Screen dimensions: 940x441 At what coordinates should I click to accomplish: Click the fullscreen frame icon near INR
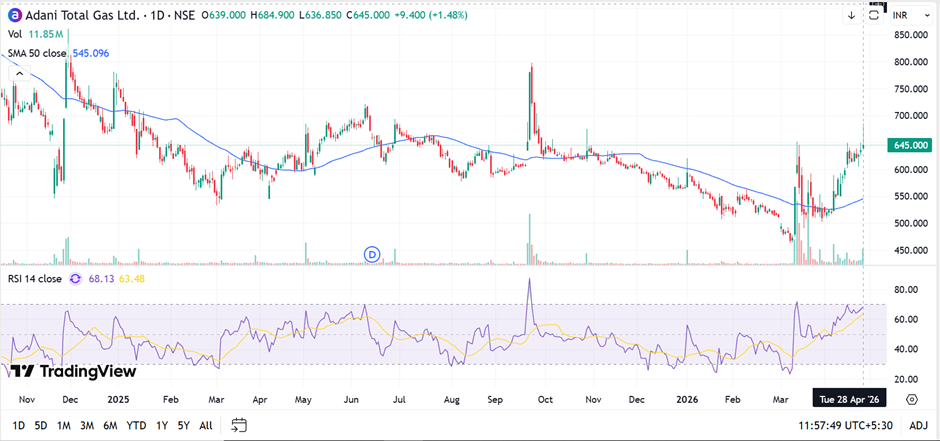(876, 15)
